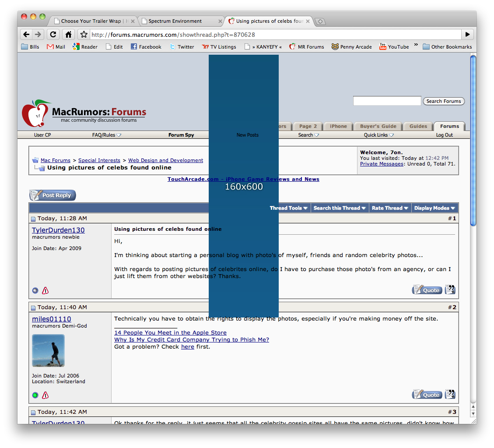Click the Post Reply button
Image resolution: width=494 pixels, height=448 pixels.
click(53, 195)
